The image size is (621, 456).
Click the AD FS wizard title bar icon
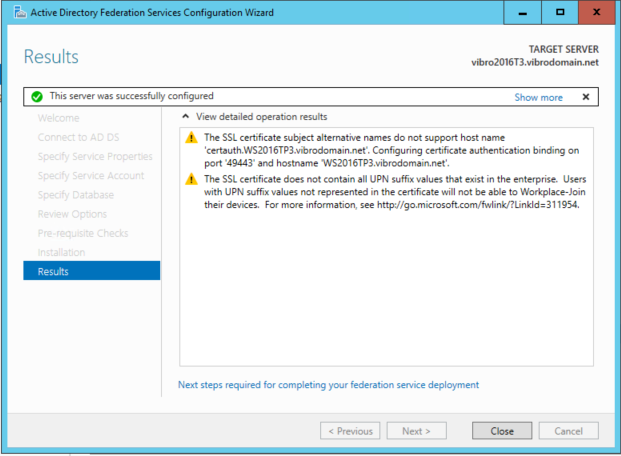click(x=20, y=12)
